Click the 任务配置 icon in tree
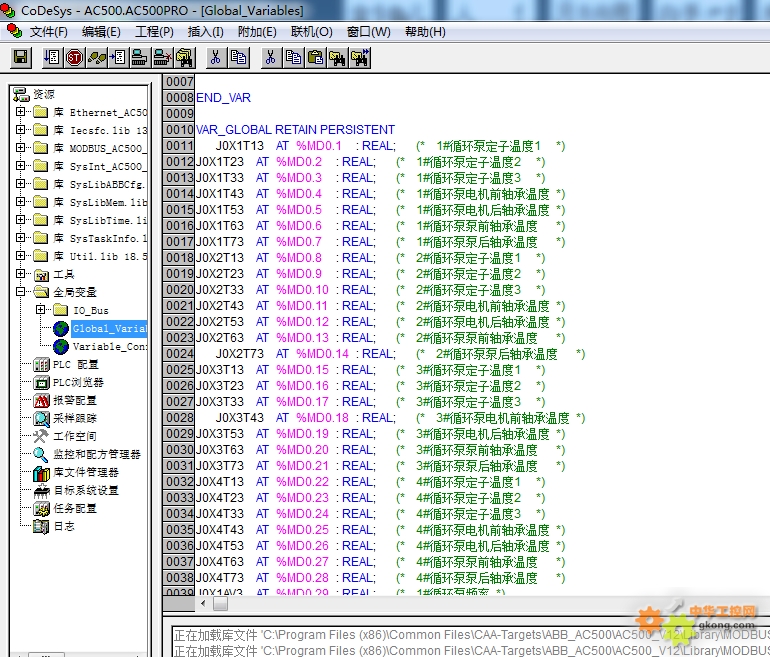 (41, 508)
